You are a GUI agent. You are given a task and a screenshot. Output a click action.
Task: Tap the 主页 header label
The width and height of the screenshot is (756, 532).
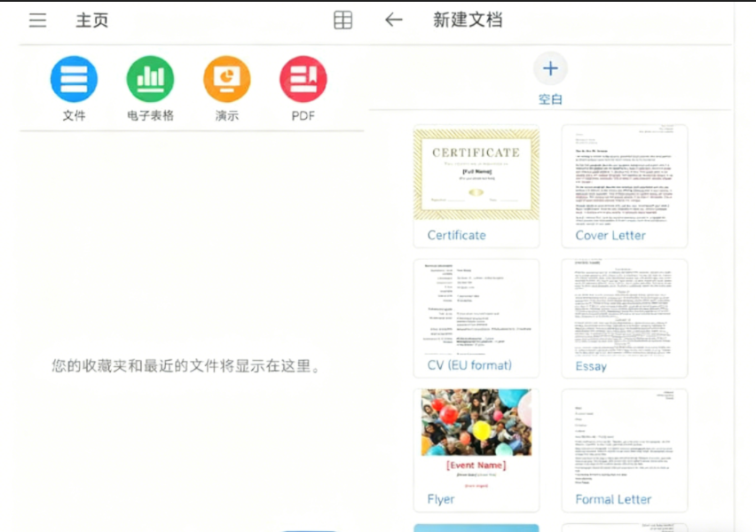point(92,20)
